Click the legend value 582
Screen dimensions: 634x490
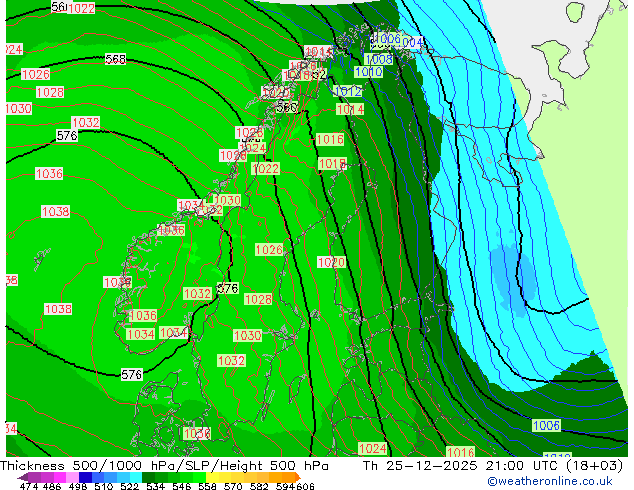(259, 486)
